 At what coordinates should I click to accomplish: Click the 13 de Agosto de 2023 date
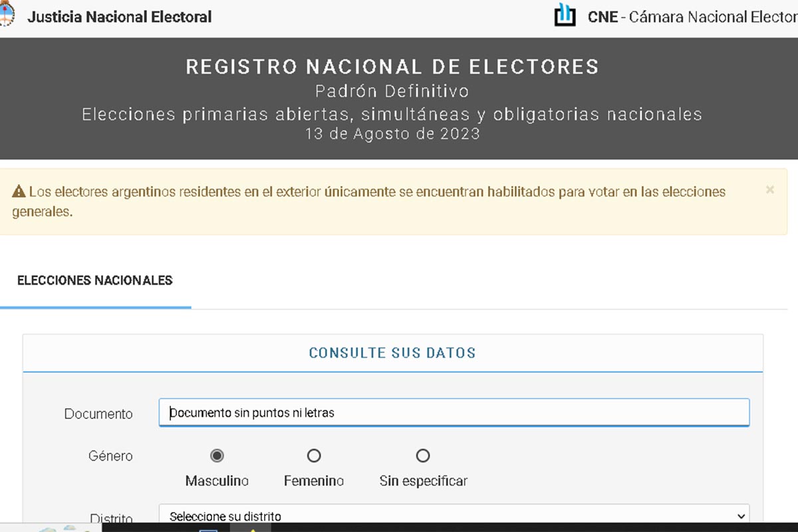click(x=392, y=133)
